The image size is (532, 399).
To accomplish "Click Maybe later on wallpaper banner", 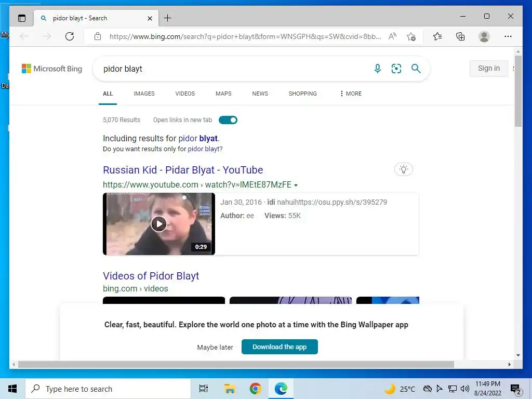I will pyautogui.click(x=215, y=347).
